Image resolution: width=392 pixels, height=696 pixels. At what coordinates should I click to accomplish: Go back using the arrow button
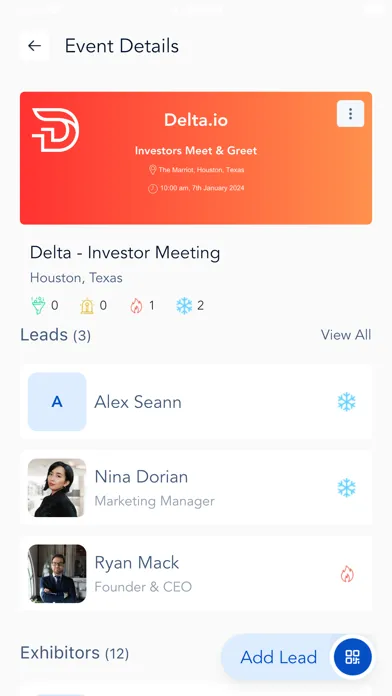[34, 46]
